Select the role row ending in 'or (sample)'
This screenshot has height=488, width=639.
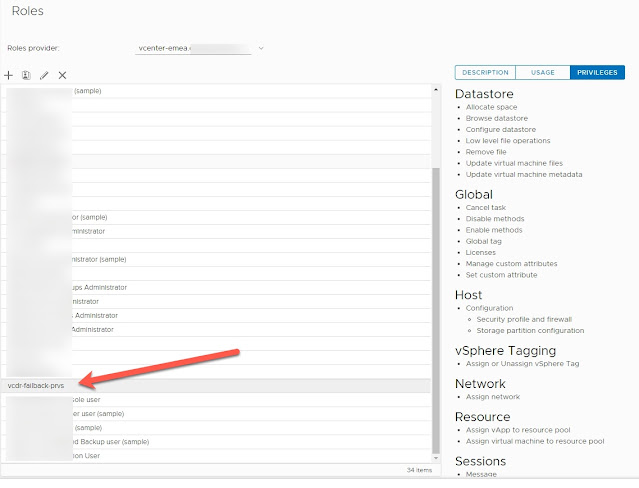[x=216, y=217]
